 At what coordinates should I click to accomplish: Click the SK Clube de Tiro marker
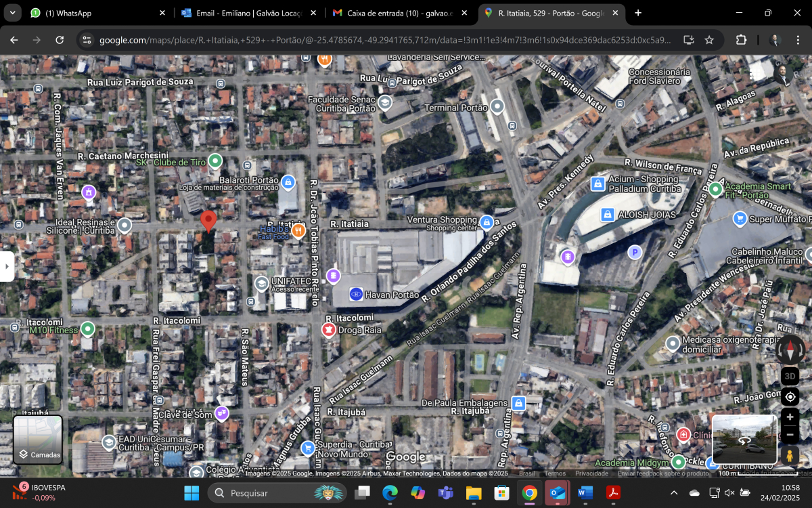[x=215, y=161]
